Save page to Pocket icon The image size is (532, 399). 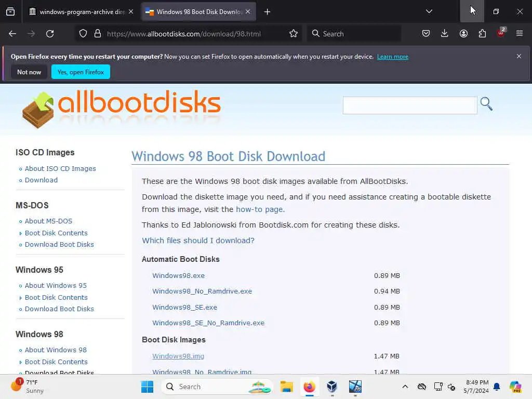point(426,34)
